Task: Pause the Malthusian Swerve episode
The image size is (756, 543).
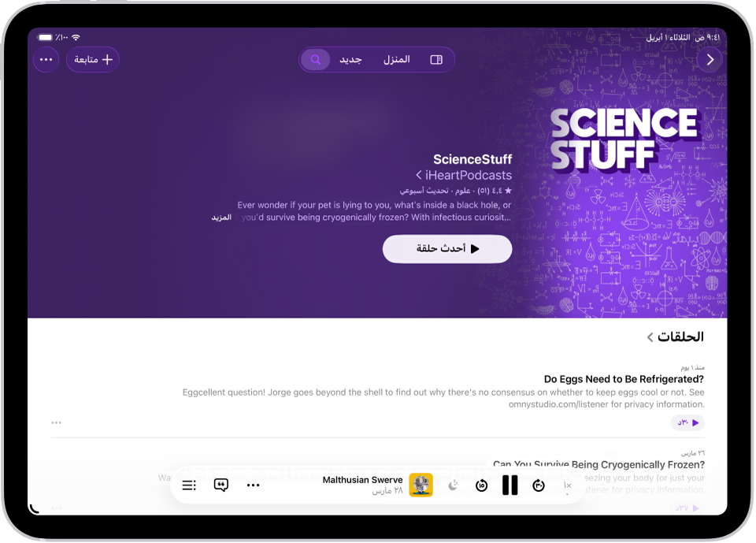Action: 510,485
